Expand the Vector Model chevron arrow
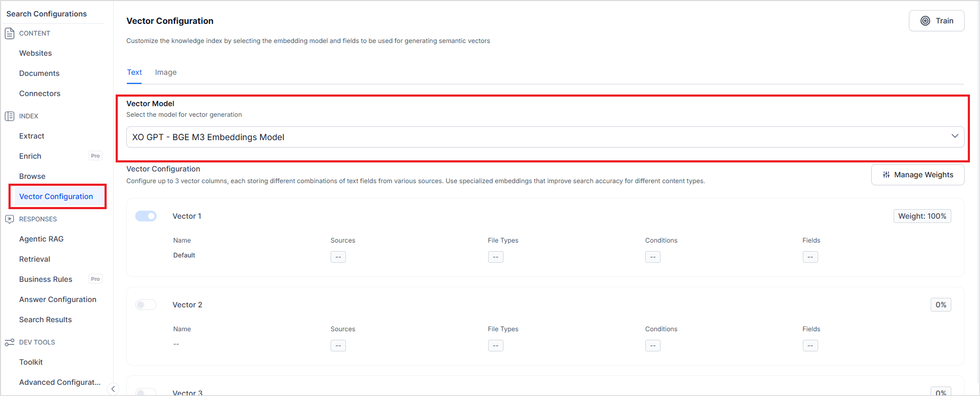This screenshot has height=396, width=980. click(955, 136)
